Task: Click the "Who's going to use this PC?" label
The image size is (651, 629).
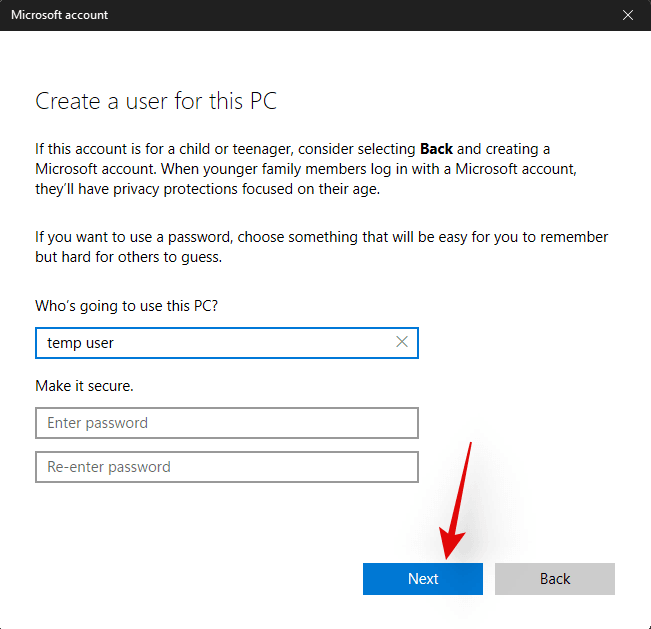Action: [x=126, y=306]
